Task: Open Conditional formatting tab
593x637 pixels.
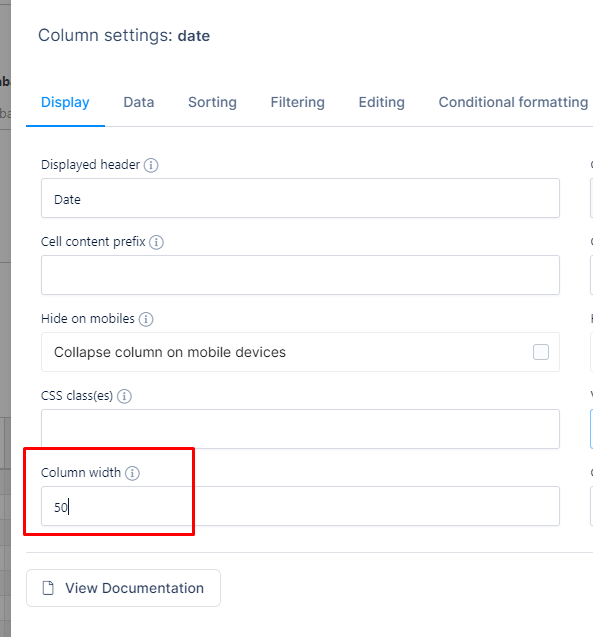Action: [x=513, y=102]
